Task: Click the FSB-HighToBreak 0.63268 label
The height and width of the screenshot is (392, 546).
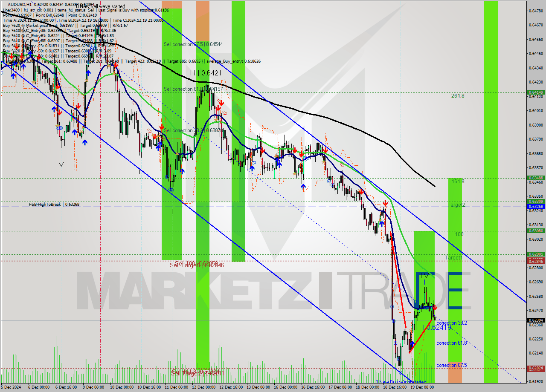Action: [x=54, y=205]
